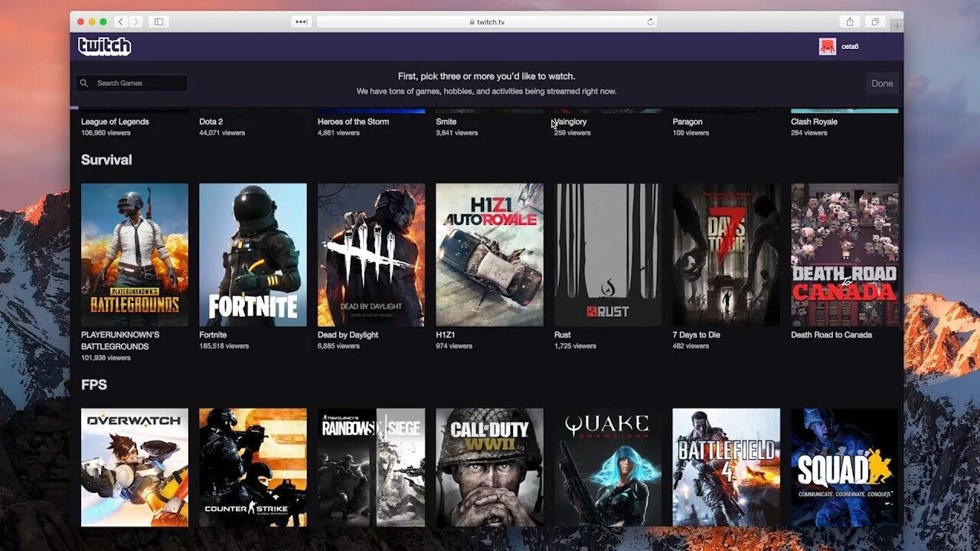
Task: Select PLAYERUNKNOWN'S BATTLEGROUNDS cover art
Action: click(135, 255)
